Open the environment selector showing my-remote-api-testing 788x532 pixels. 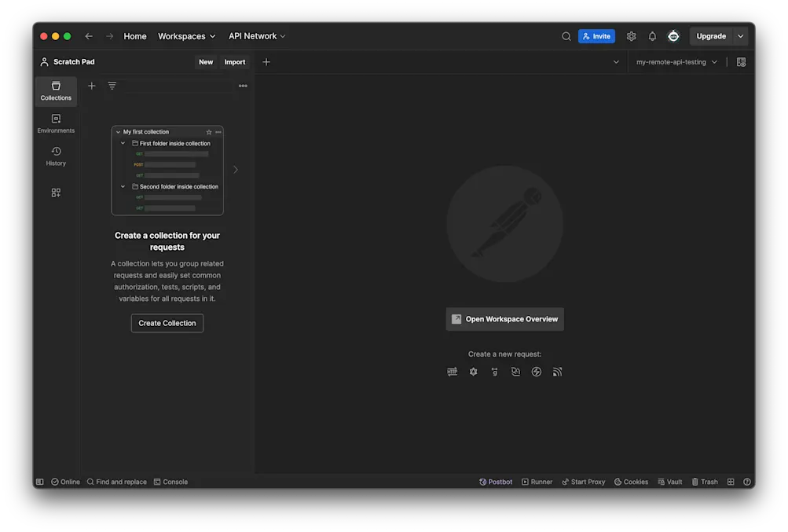(676, 61)
